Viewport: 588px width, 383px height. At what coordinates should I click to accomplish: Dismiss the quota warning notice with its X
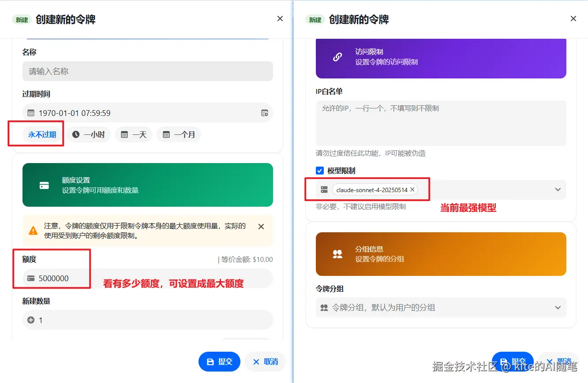261,227
